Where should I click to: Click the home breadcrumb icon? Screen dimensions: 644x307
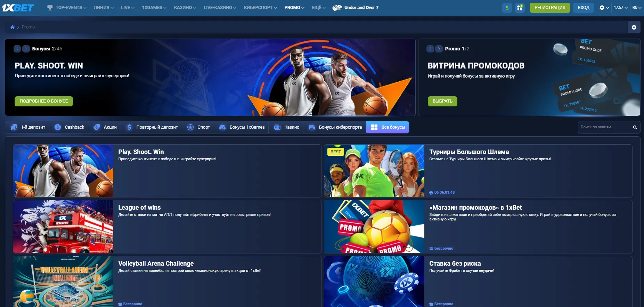point(13,27)
